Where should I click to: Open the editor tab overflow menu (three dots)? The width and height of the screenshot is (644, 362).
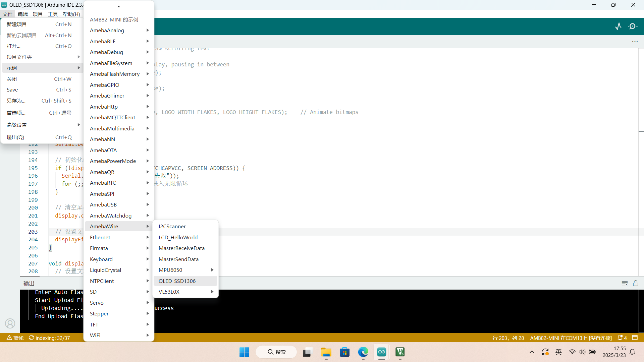click(635, 42)
